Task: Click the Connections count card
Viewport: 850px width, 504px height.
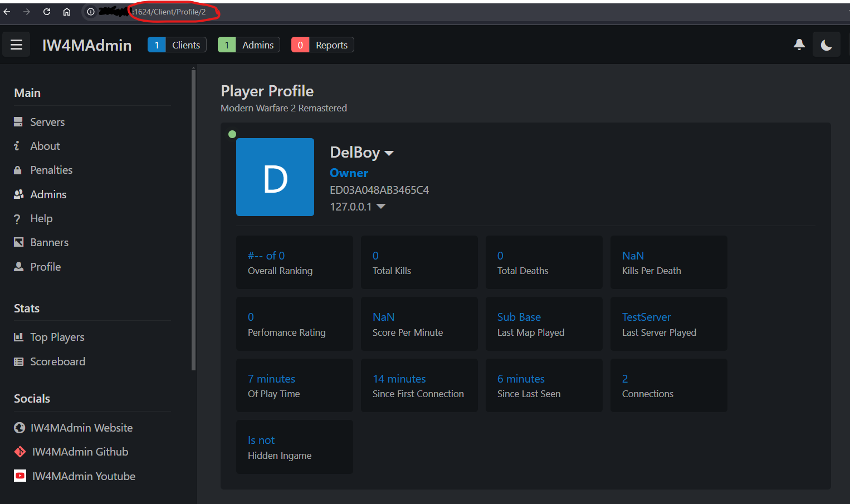Action: tap(669, 385)
